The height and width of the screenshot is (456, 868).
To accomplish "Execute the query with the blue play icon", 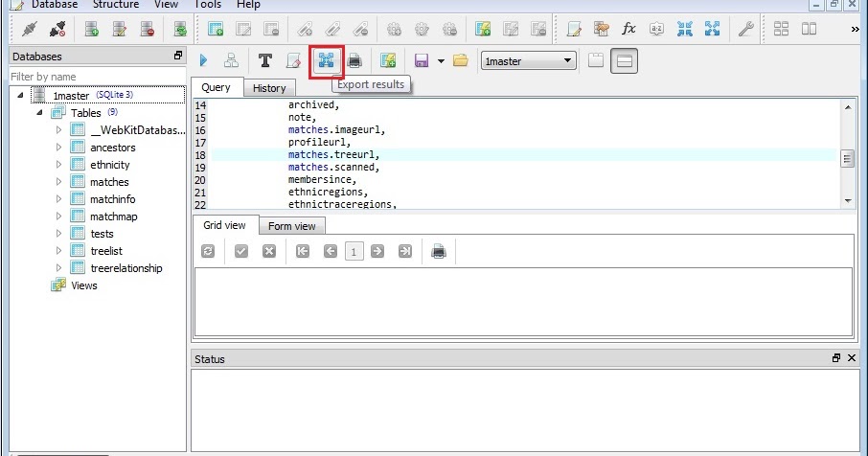I will 203,60.
